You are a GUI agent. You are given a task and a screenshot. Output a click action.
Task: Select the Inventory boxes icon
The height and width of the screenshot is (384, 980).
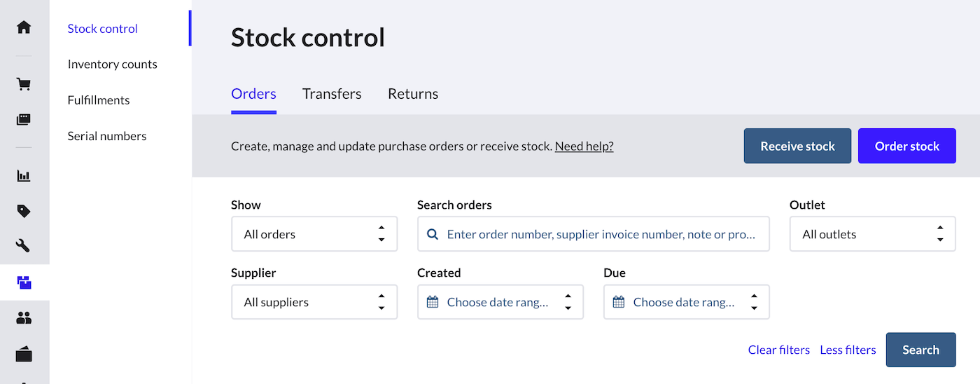tap(24, 283)
